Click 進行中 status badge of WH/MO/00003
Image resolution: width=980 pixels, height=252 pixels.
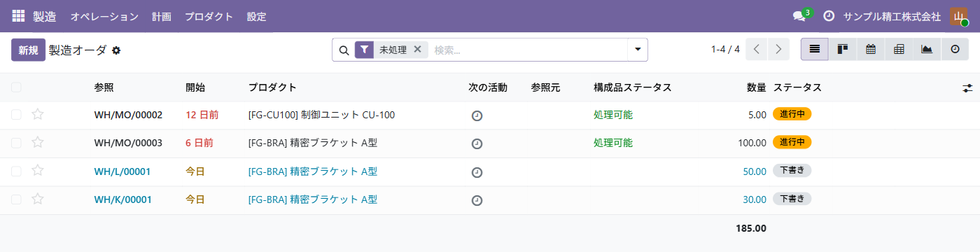792,142
